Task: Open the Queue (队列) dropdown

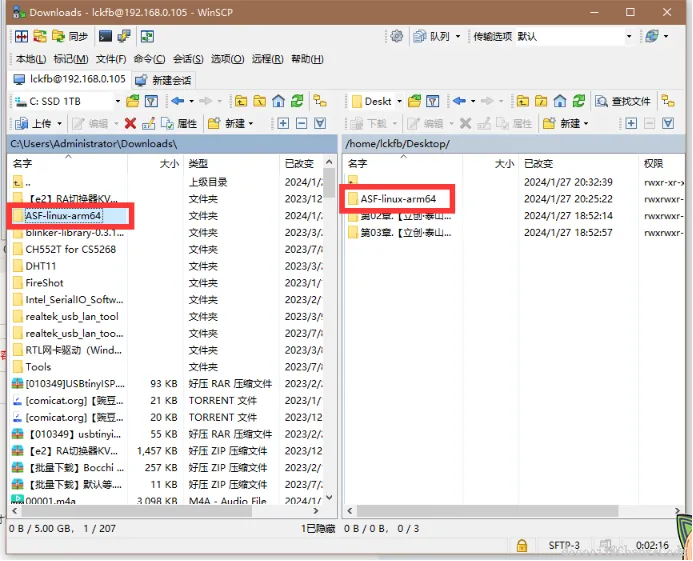Action: coord(437,36)
